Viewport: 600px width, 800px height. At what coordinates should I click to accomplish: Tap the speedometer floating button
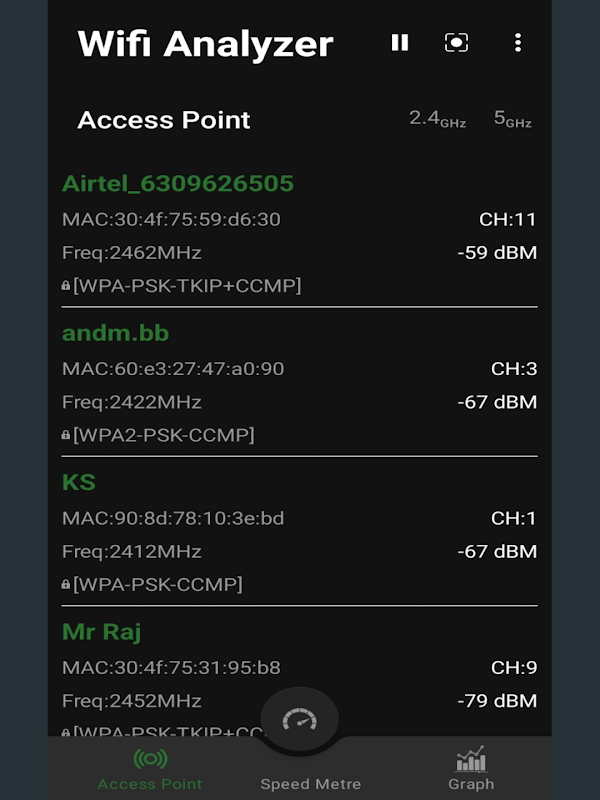tap(299, 721)
